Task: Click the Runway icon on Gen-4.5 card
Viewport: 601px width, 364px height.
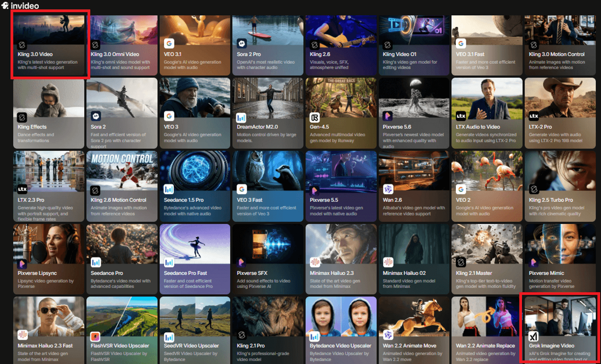Action: tap(315, 117)
